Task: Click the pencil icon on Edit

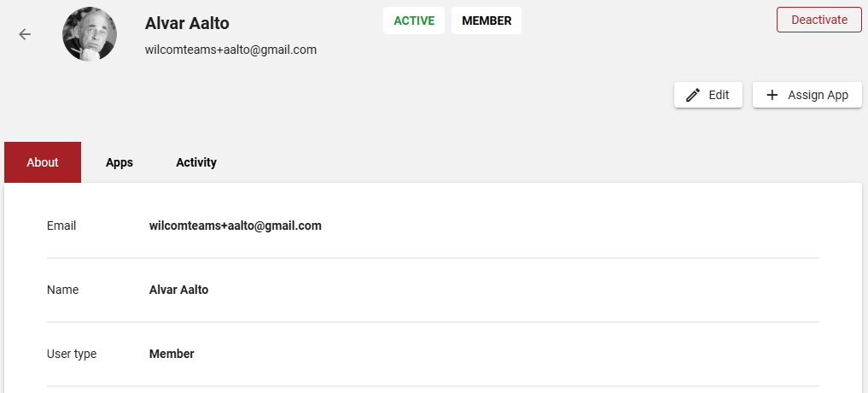Action: (x=693, y=95)
